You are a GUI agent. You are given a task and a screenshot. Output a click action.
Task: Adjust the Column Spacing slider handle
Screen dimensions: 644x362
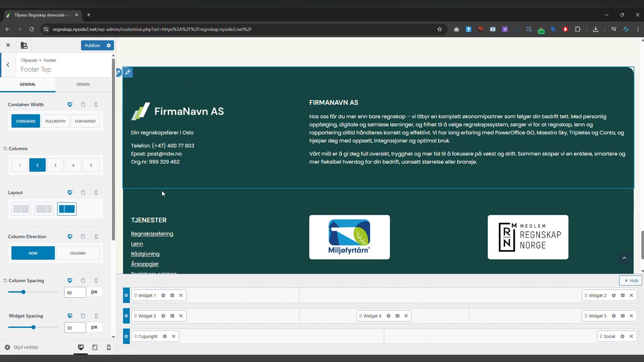(23, 292)
